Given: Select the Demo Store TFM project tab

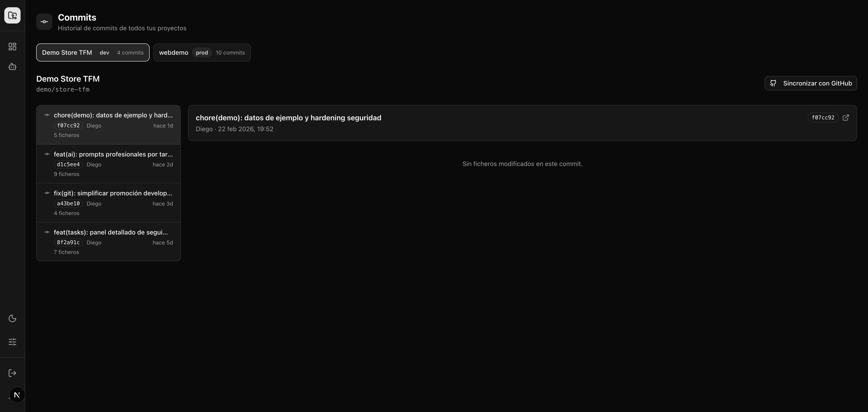Looking at the screenshot, I should point(93,53).
